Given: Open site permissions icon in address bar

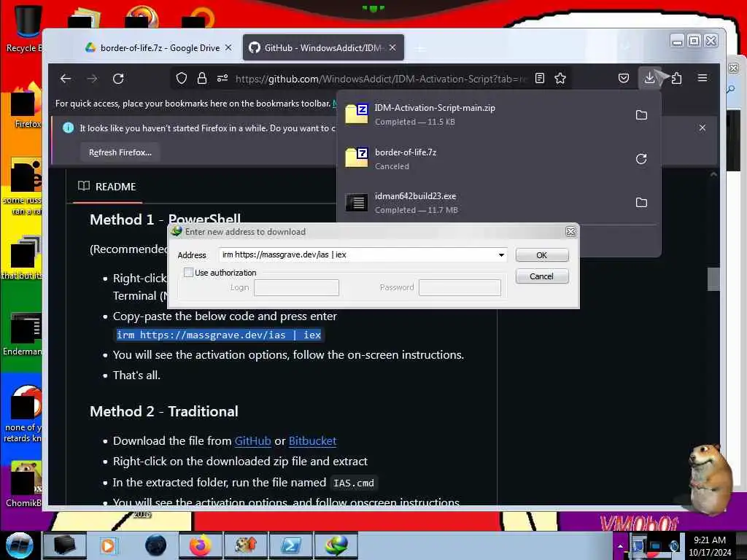Looking at the screenshot, I should (x=222, y=78).
